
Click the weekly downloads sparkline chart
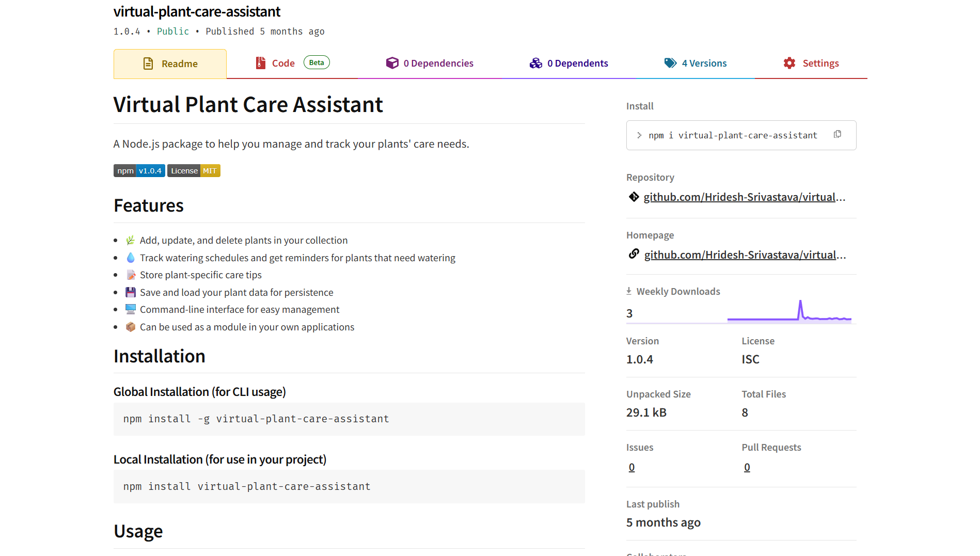pyautogui.click(x=789, y=312)
